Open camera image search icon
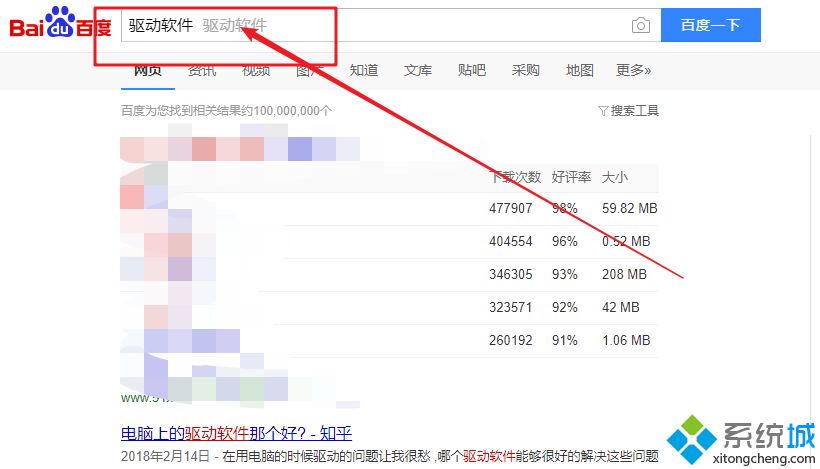The width and height of the screenshot is (820, 469). (641, 25)
